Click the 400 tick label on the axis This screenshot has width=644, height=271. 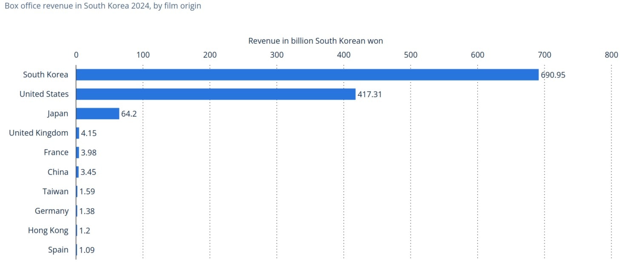click(x=343, y=55)
